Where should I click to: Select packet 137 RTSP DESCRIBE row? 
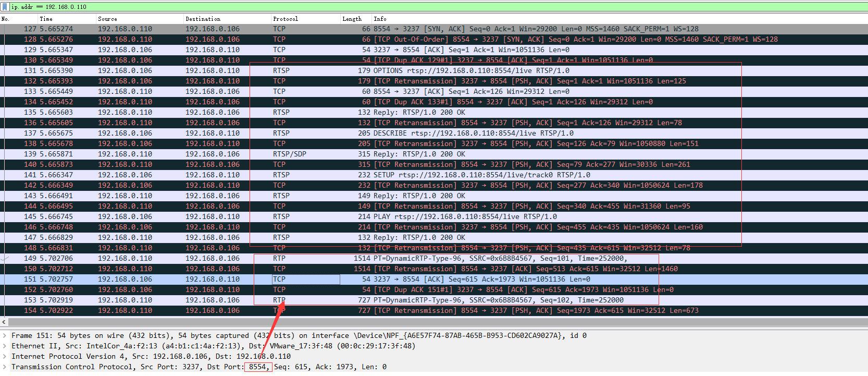coord(434,133)
